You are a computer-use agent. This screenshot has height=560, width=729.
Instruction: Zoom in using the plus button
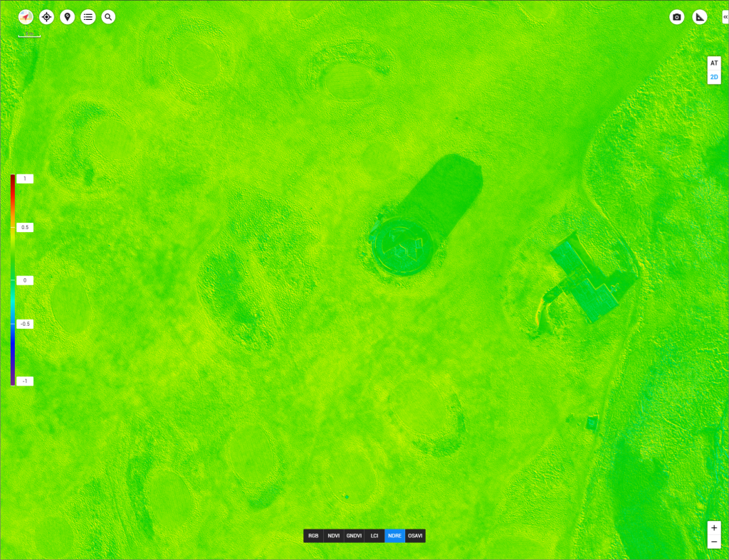pos(714,528)
